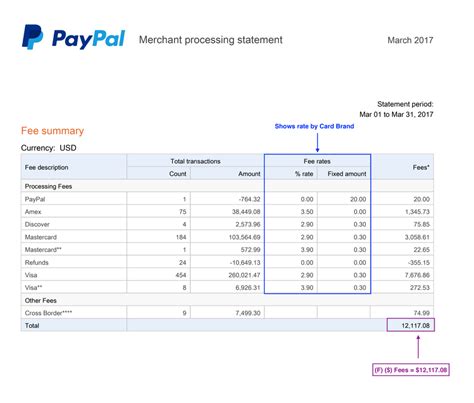Click the 'Total' row label
This screenshot has height=403, width=474.
[32, 326]
